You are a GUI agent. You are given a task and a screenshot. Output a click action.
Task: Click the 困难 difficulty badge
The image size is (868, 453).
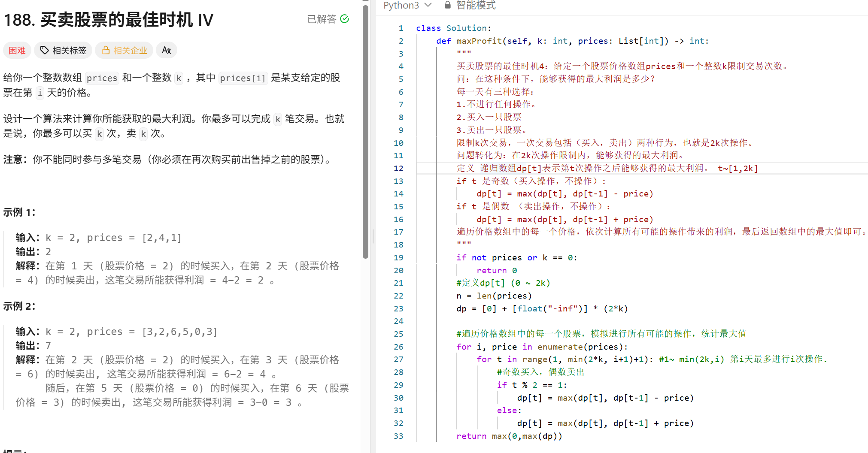click(x=17, y=50)
